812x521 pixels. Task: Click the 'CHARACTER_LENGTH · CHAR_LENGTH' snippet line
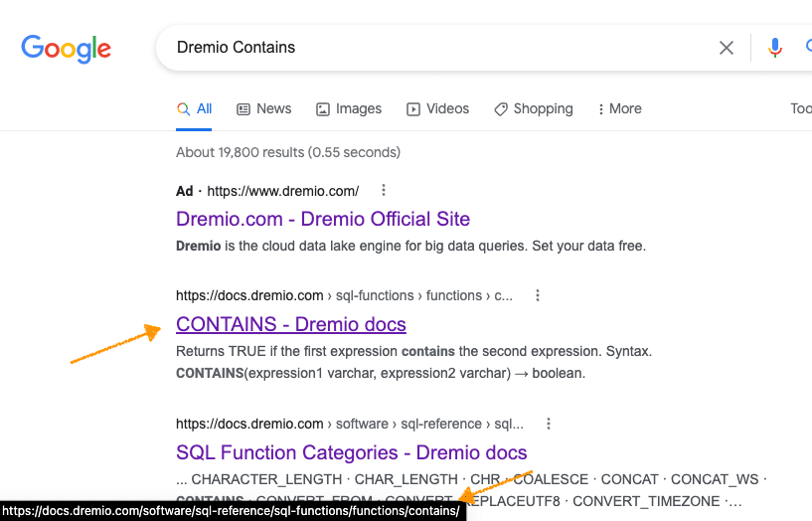471,479
